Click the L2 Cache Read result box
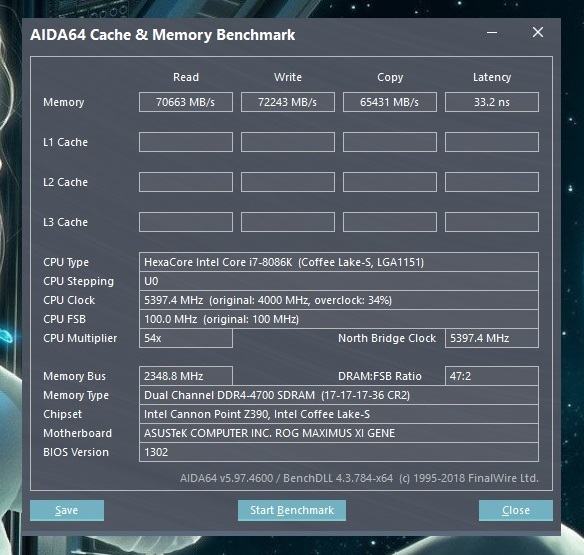584x555 pixels. point(186,182)
